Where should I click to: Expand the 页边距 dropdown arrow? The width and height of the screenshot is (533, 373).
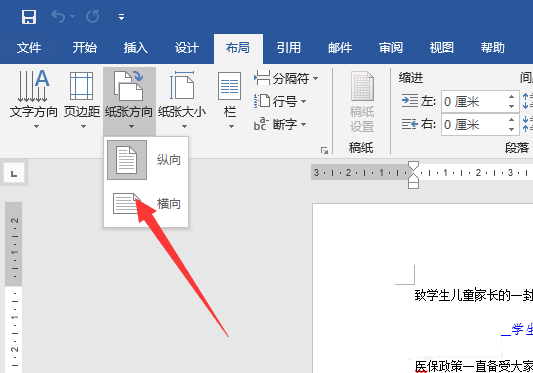click(x=83, y=126)
